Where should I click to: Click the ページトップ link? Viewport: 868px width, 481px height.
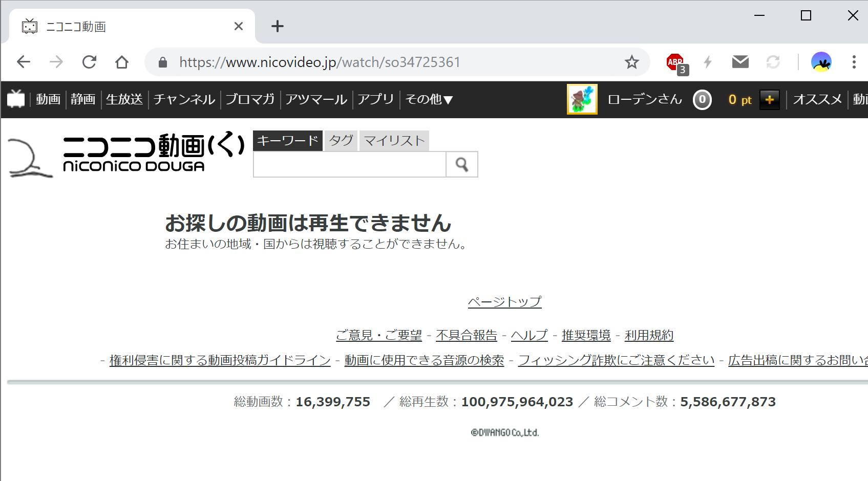(x=505, y=302)
